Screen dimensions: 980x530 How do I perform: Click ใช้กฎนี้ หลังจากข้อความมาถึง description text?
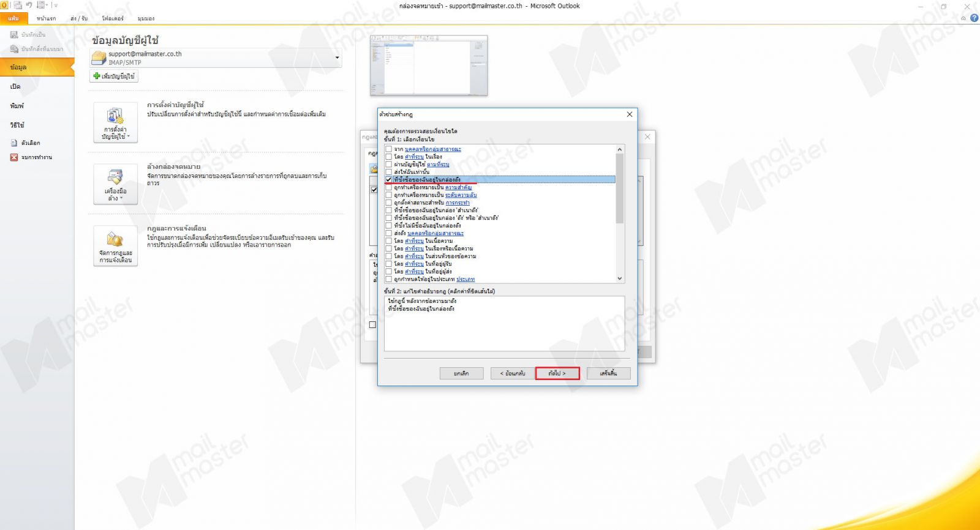[422, 301]
